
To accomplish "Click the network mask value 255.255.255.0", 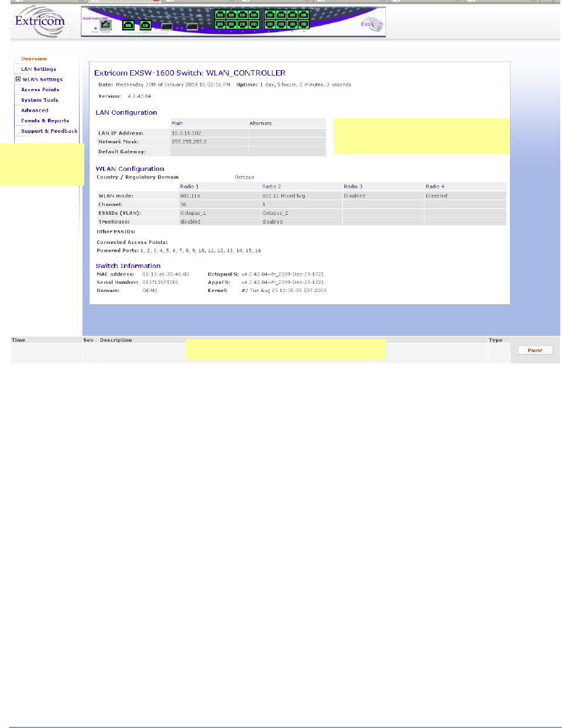I will 189,142.
